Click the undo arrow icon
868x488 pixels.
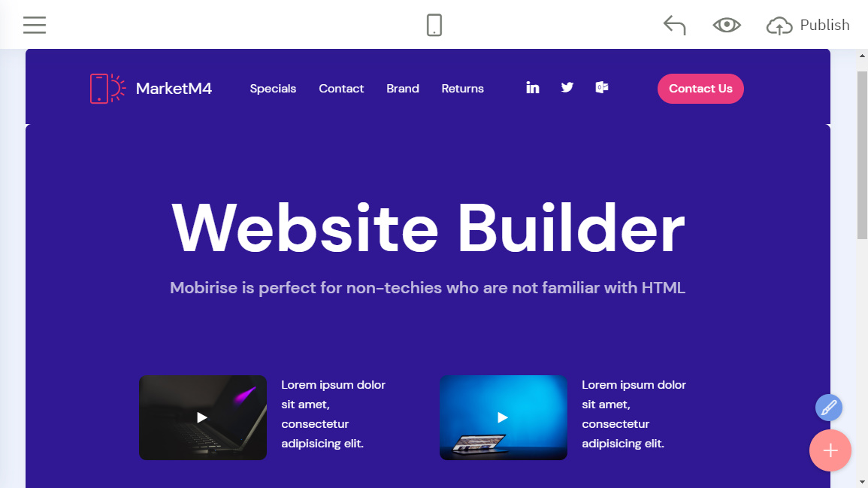coord(674,25)
